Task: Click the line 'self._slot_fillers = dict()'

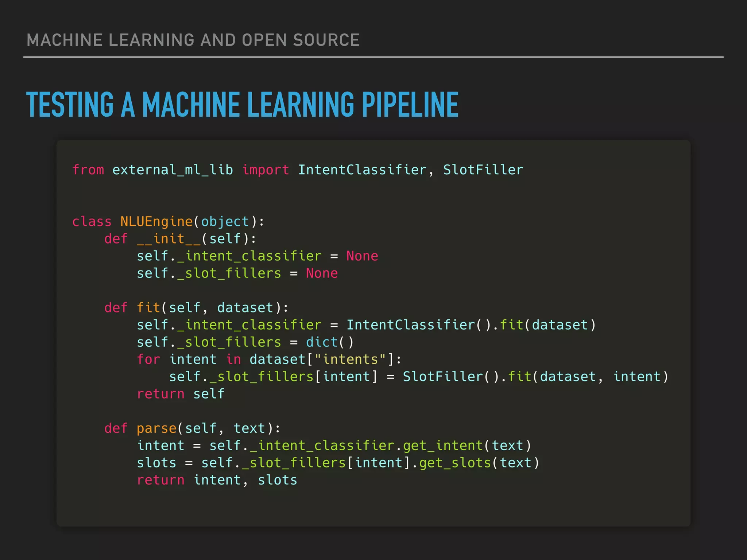Action: (x=245, y=342)
